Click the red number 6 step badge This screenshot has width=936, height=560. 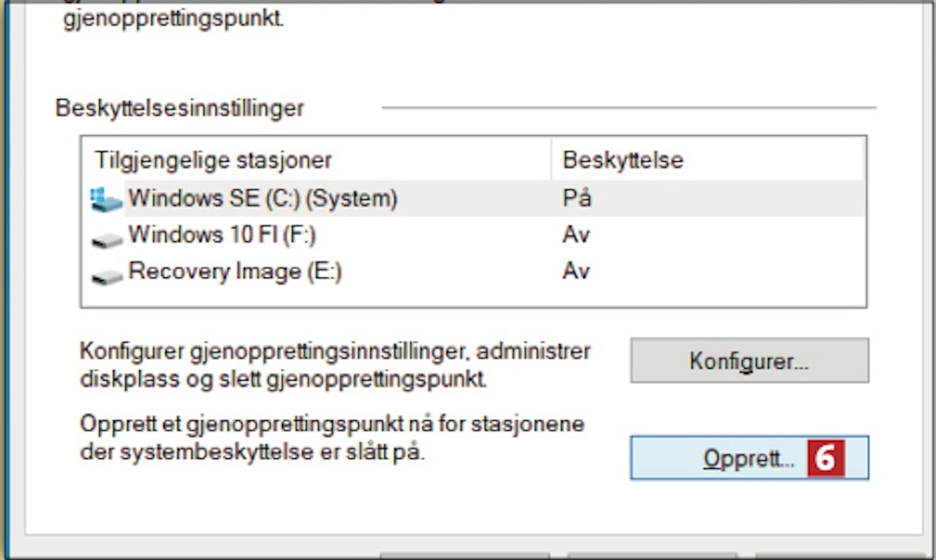tap(825, 458)
